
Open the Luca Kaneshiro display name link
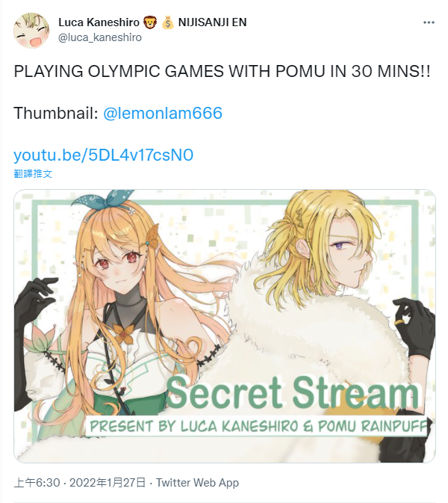point(99,22)
